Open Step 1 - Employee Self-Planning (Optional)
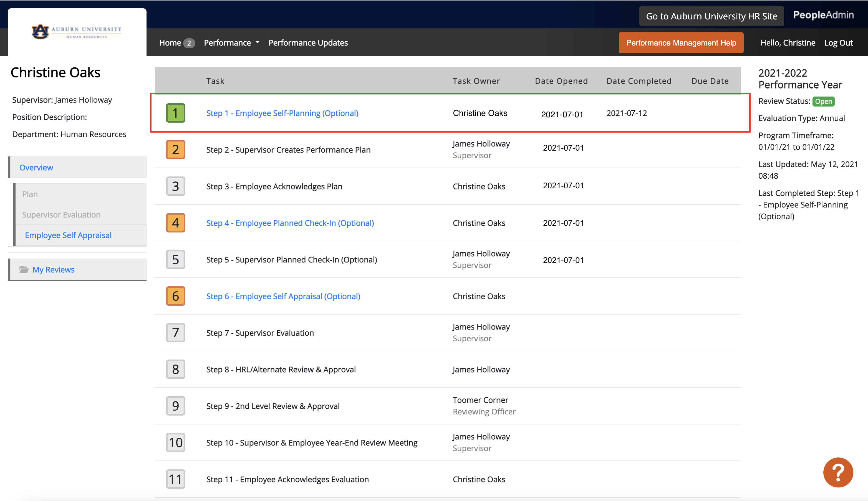 pos(282,113)
